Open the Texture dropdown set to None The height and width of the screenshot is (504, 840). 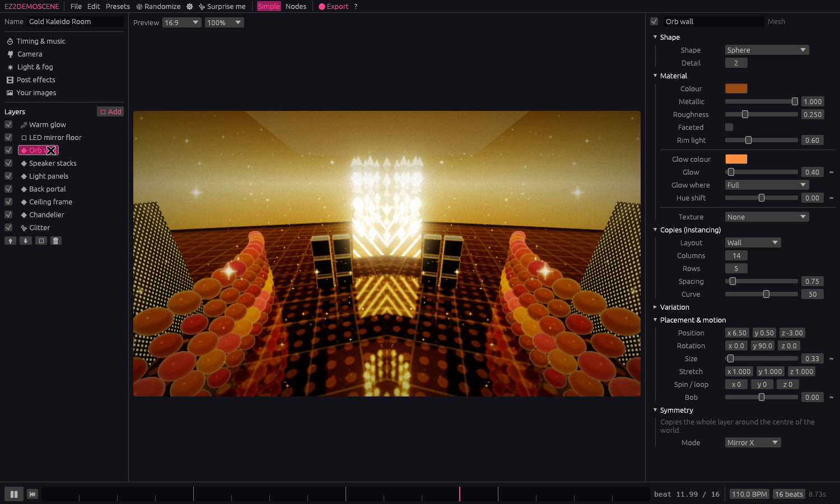point(767,217)
